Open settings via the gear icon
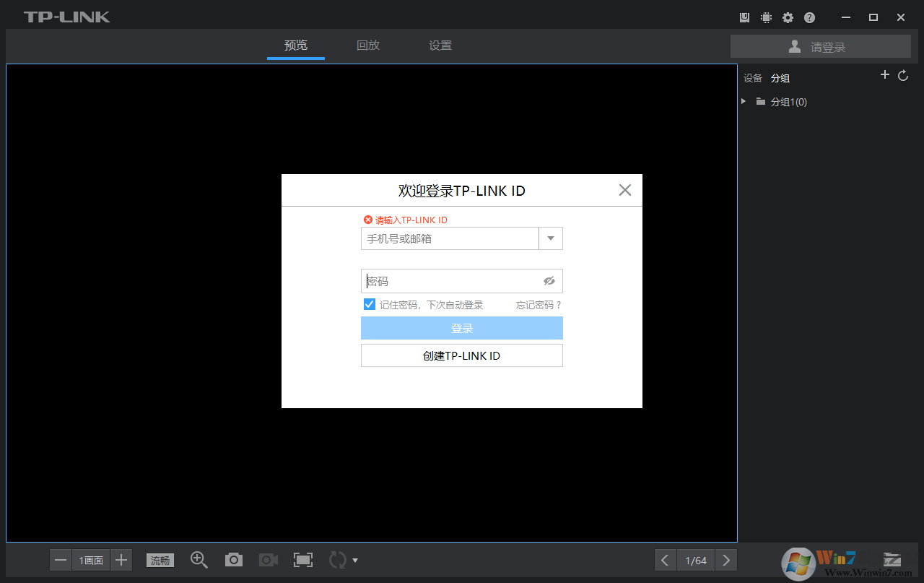This screenshot has height=583, width=924. click(x=788, y=17)
